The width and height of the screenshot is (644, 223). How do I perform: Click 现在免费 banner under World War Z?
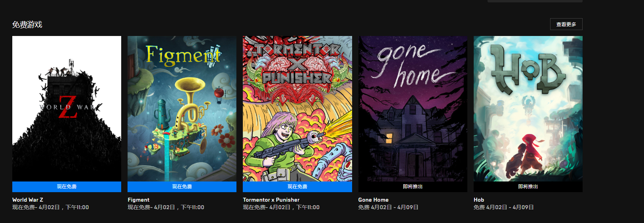pyautogui.click(x=67, y=187)
